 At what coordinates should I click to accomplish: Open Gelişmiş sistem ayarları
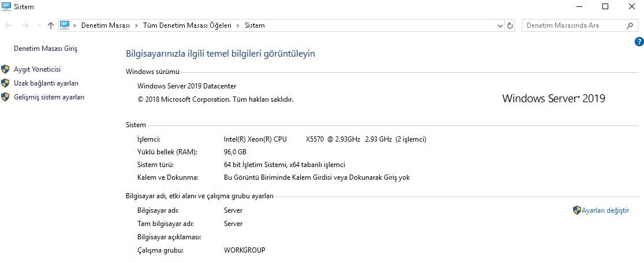click(x=49, y=97)
